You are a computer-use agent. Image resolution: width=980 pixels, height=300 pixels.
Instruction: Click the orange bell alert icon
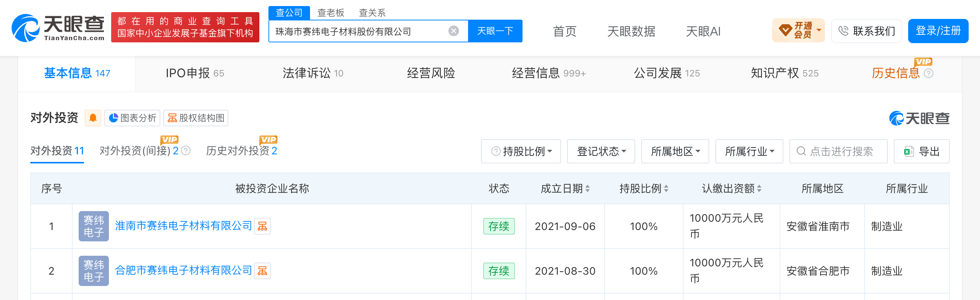[x=93, y=118]
